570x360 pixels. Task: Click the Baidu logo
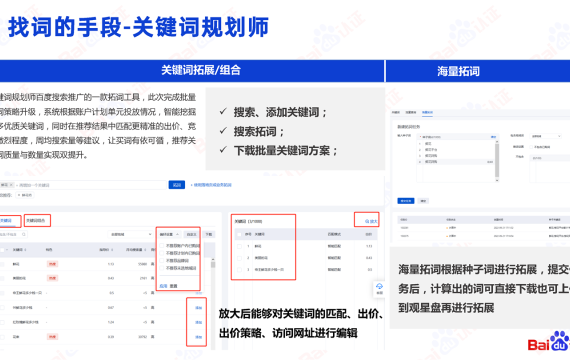(549, 341)
